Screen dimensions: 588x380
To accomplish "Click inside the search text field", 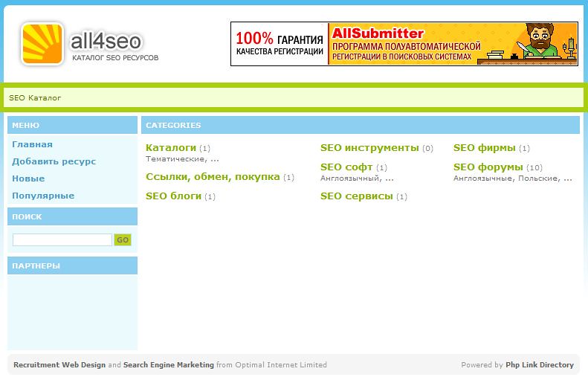I will coord(62,239).
